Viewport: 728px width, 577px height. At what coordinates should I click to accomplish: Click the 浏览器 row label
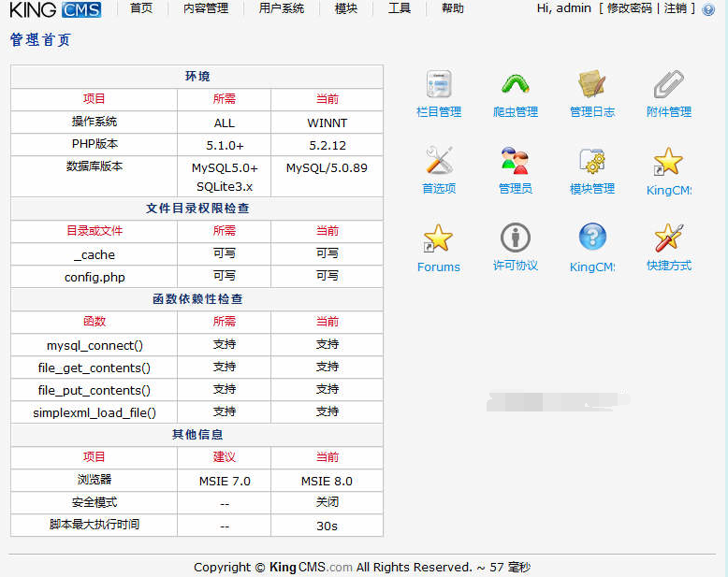(x=95, y=480)
